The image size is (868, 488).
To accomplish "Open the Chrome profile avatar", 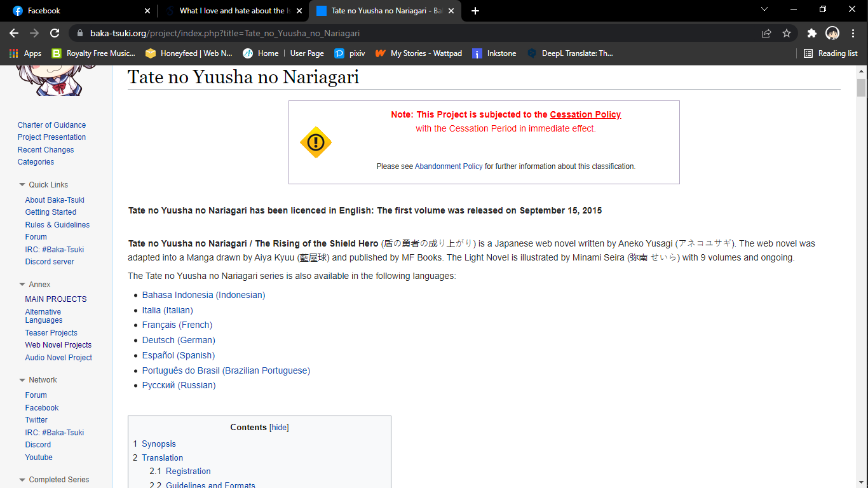I will click(832, 33).
